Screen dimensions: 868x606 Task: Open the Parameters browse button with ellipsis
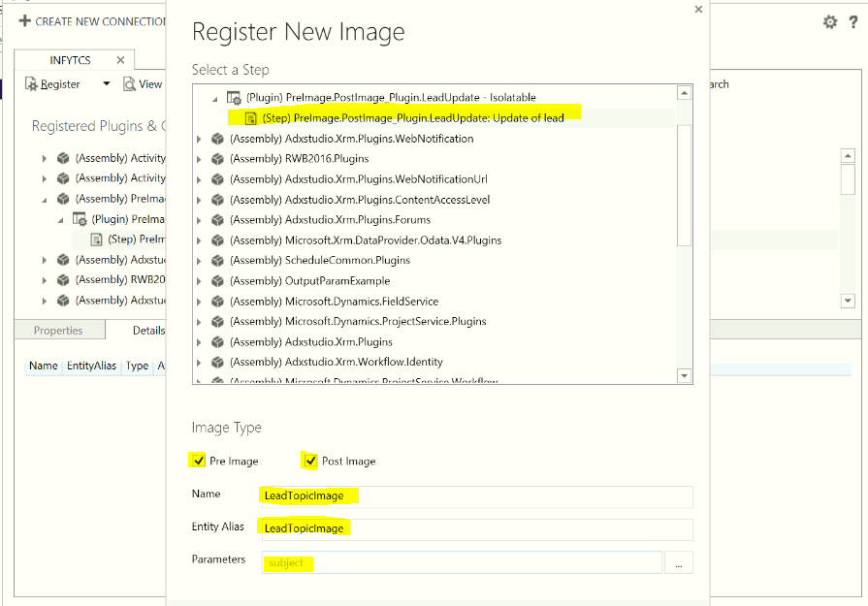tap(679, 562)
